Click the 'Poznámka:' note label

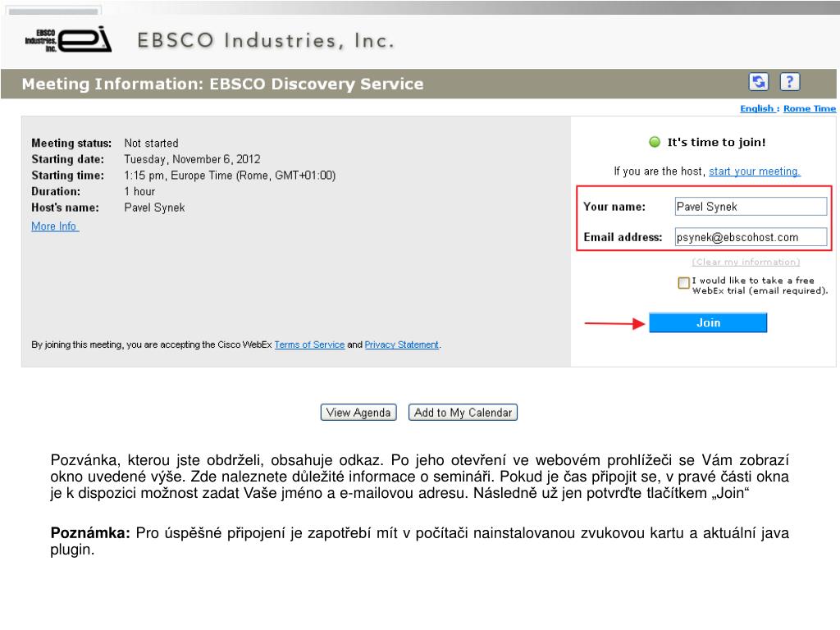90,533
